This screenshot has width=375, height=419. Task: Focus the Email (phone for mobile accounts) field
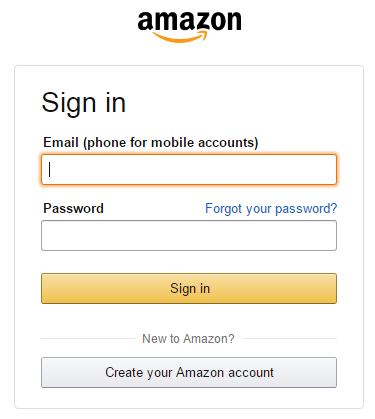[x=189, y=169]
